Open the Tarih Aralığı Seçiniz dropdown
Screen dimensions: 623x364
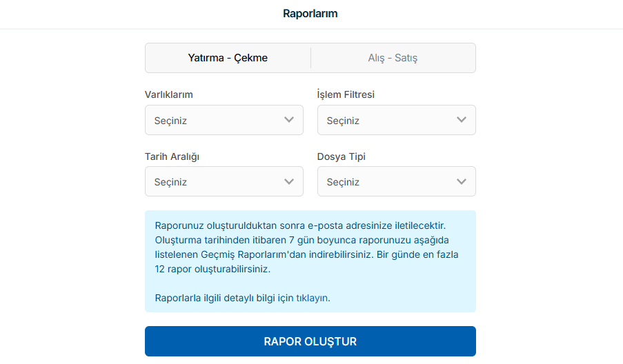point(224,181)
